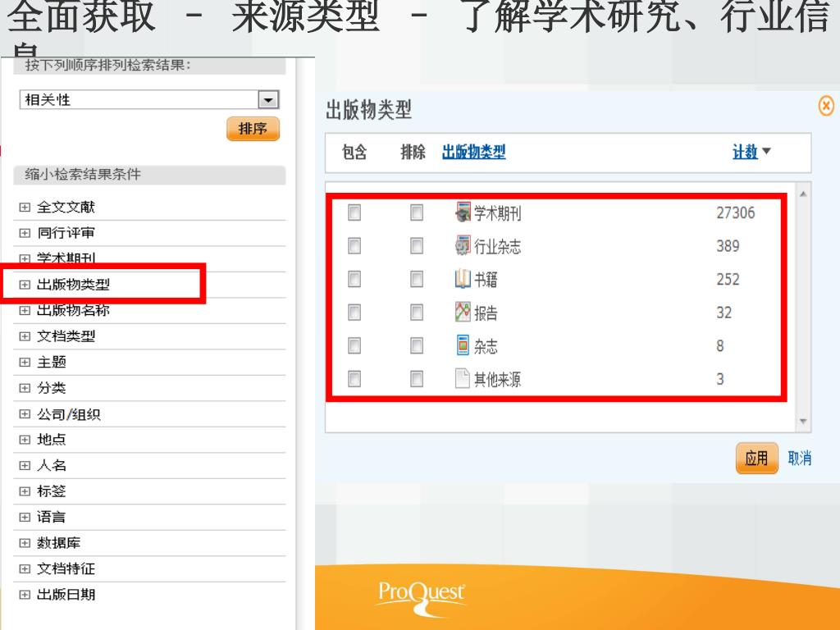Expand the 同行评审 filter

tap(25, 233)
